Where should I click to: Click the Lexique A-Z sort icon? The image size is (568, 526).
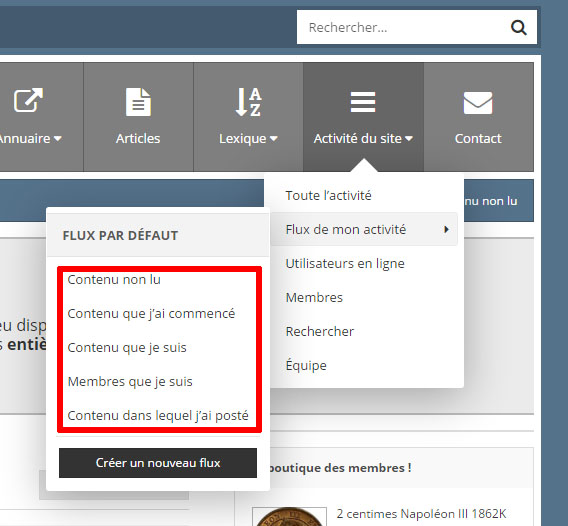[248, 102]
